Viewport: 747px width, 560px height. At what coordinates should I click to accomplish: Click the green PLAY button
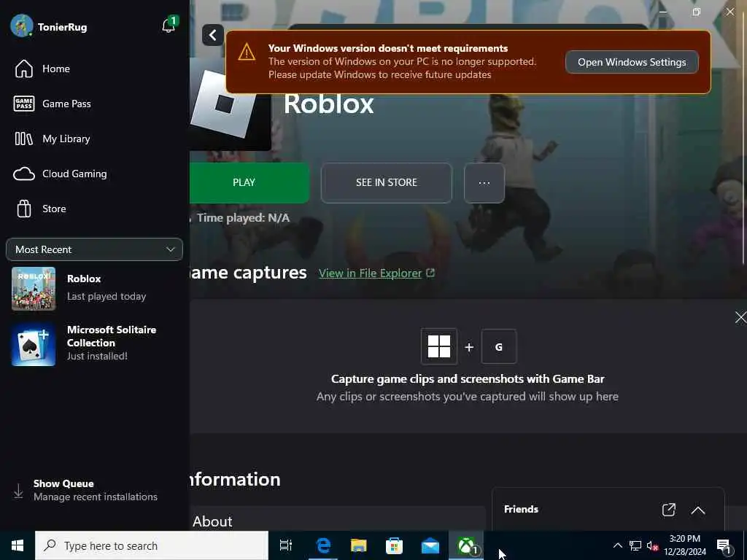[x=249, y=183]
